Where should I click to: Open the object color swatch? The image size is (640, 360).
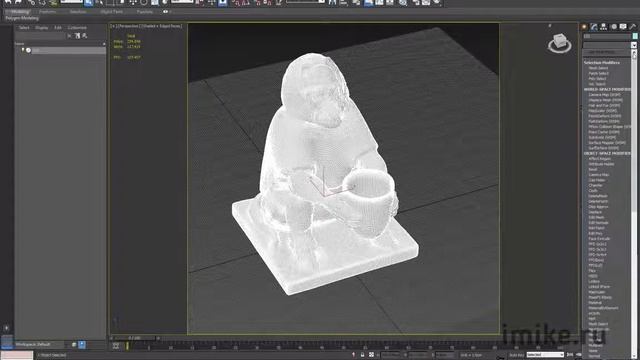[x=635, y=36]
